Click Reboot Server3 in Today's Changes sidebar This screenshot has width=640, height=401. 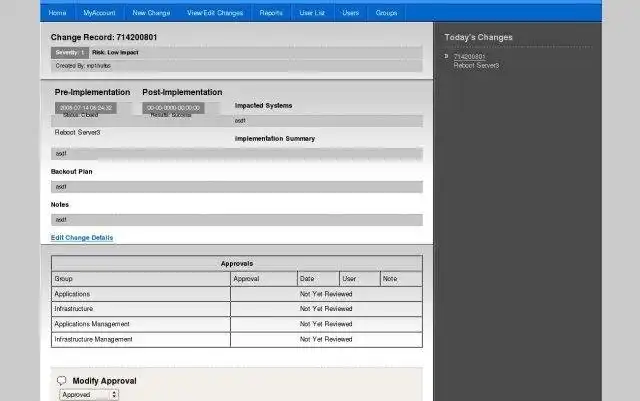476,65
